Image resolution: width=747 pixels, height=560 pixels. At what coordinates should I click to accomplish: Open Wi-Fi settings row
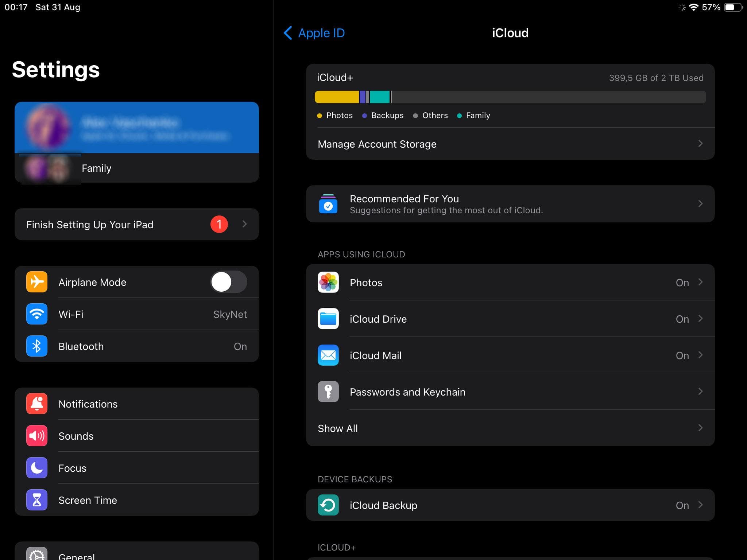point(137,314)
